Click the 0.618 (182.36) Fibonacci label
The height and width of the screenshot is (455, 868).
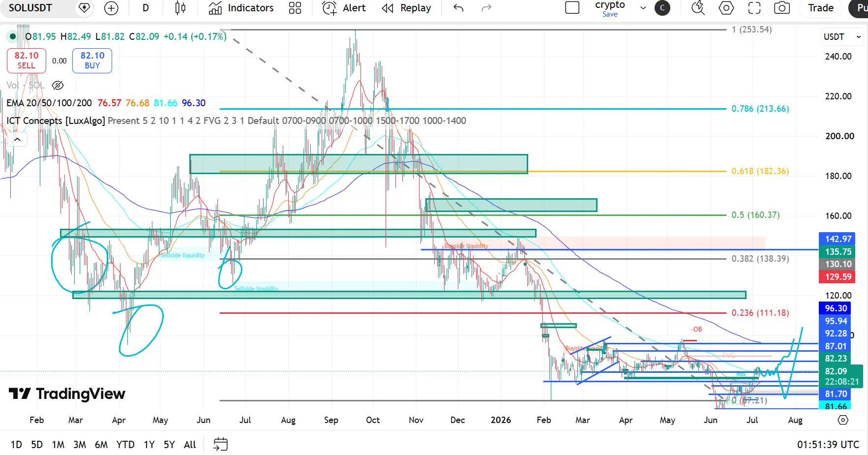(760, 171)
